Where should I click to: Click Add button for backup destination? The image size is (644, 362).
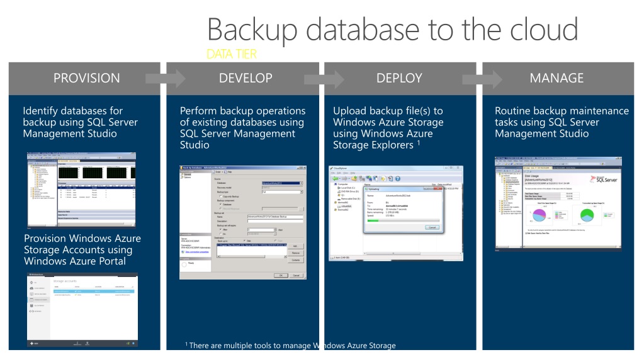pos(296,246)
